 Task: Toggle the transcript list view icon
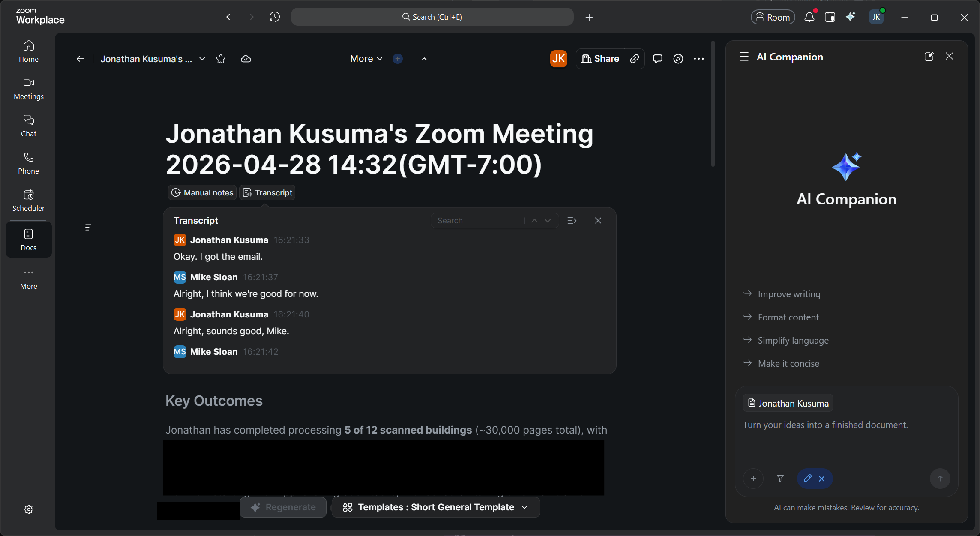pyautogui.click(x=572, y=220)
